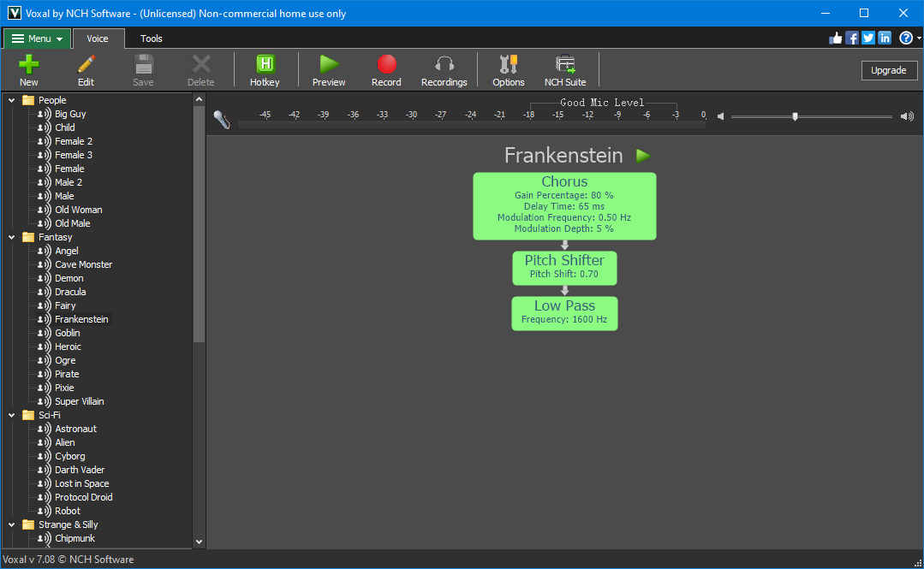Select the Super Villain voice
The image size is (924, 569).
[79, 401]
